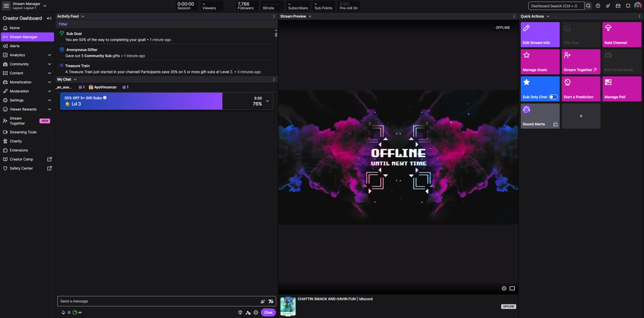This screenshot has width=644, height=318.
Task: Open the whispers speech bubble icon
Action: [x=628, y=6]
